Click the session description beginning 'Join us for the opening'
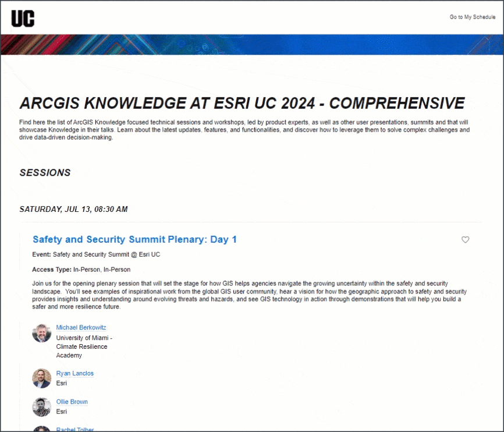Image resolution: width=504 pixels, height=432 pixels. (x=250, y=295)
